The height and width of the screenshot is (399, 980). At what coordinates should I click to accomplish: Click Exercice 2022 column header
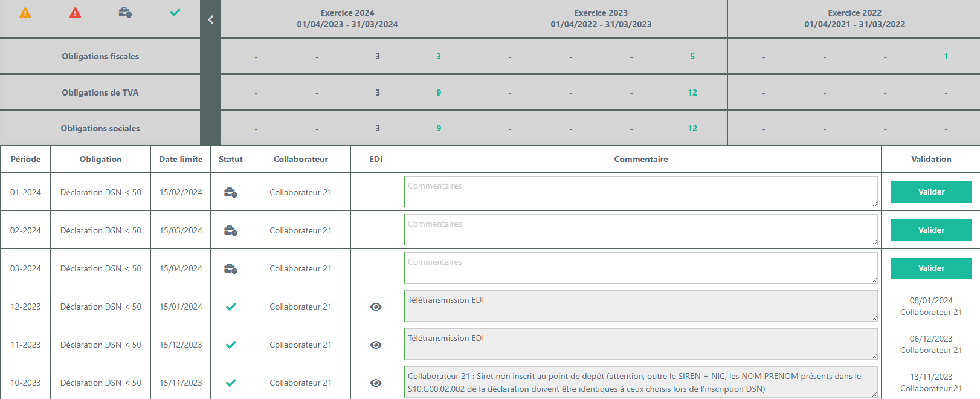(x=854, y=18)
